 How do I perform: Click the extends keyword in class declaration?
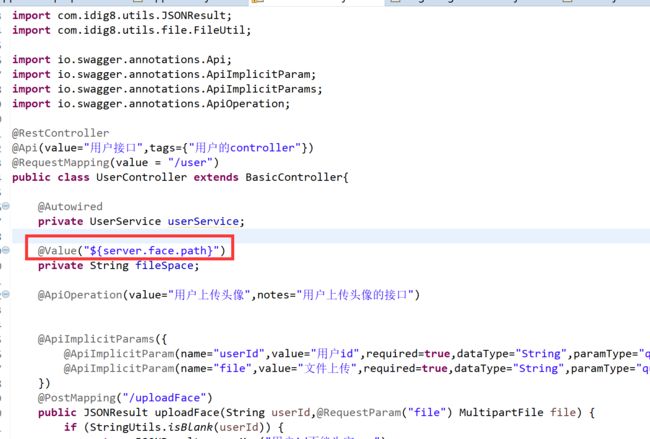click(x=216, y=177)
